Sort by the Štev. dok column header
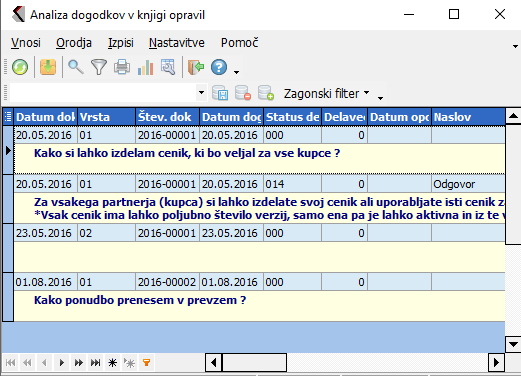The width and height of the screenshot is (521, 376). (x=168, y=117)
